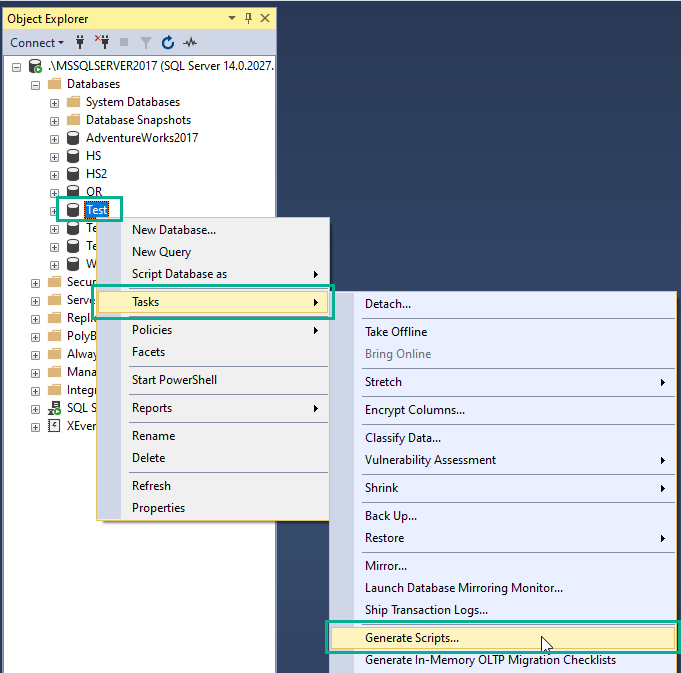
Task: Choose Take Offline in Tasks submenu
Action: pyautogui.click(x=396, y=332)
